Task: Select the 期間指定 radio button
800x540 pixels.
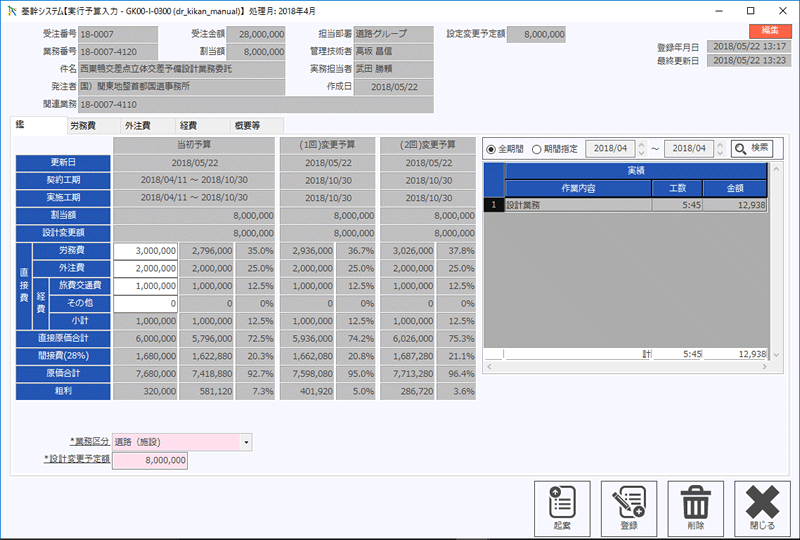Action: pos(537,149)
